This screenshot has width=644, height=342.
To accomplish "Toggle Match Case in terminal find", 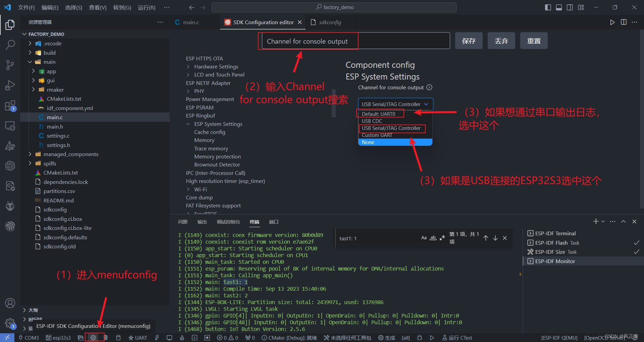I will click(x=424, y=238).
